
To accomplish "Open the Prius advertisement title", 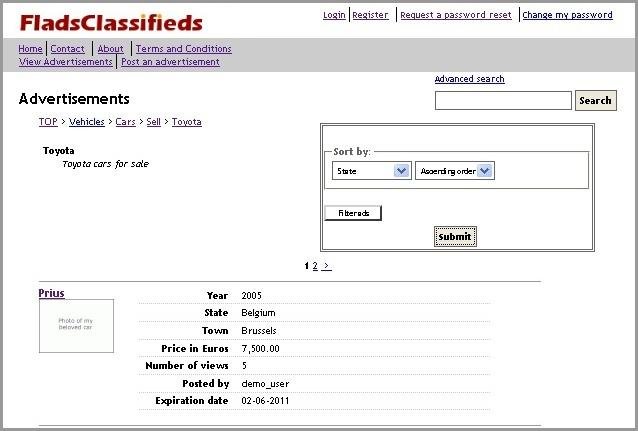I will 51,293.
